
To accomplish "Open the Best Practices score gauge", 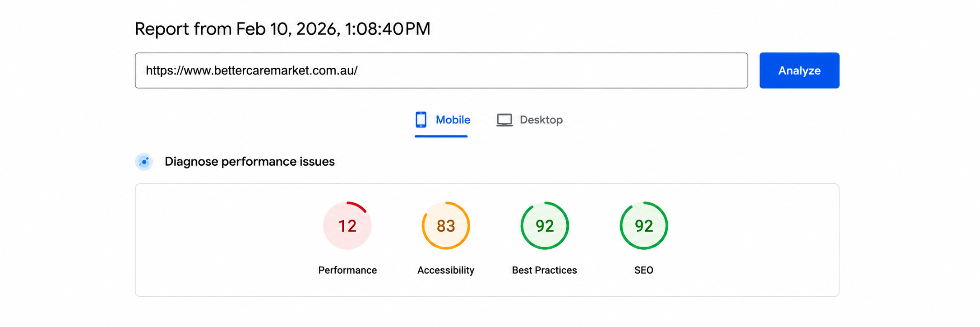I will (545, 225).
